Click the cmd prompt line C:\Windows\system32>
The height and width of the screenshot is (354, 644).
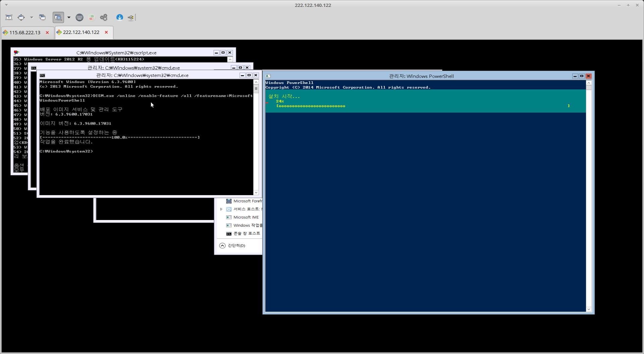[66, 151]
